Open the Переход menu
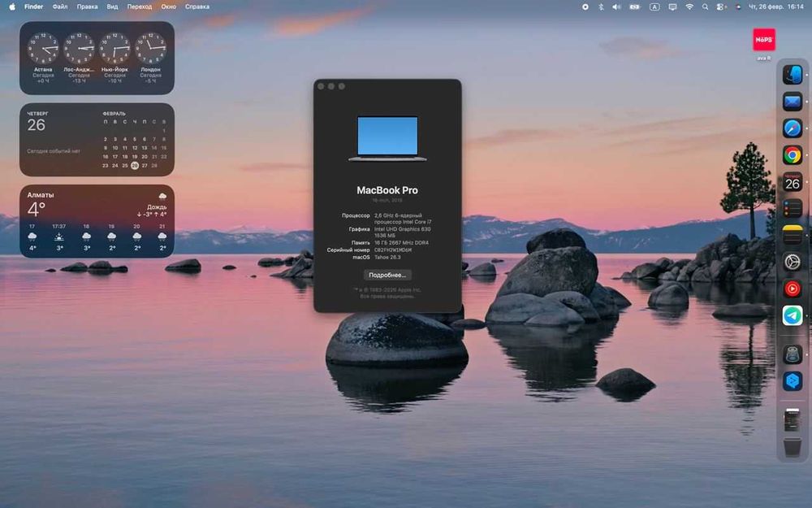 click(x=140, y=7)
